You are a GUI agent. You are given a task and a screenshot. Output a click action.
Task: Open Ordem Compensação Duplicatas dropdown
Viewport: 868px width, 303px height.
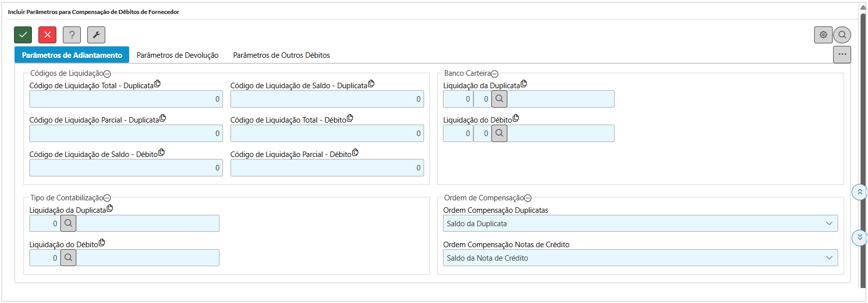[640, 224]
